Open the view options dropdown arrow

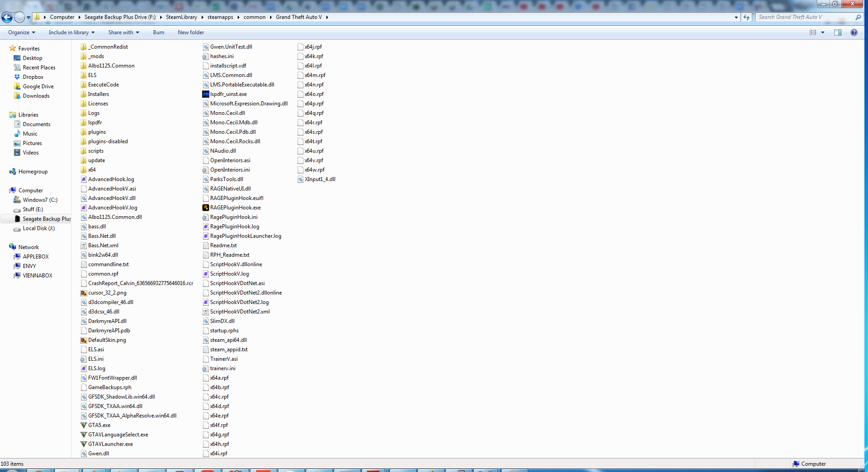click(823, 32)
